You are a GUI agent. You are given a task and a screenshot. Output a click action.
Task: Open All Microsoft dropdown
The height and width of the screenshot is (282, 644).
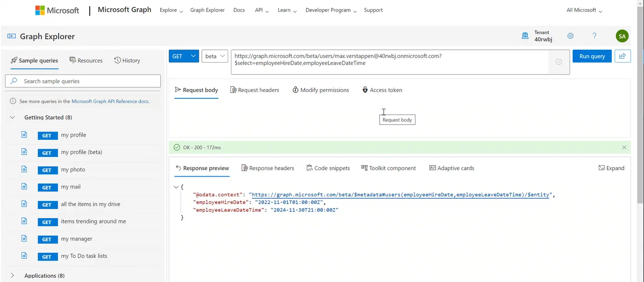584,10
